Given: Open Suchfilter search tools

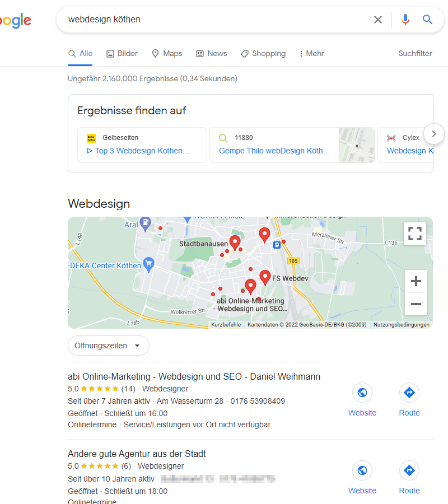Looking at the screenshot, I should tap(415, 53).
